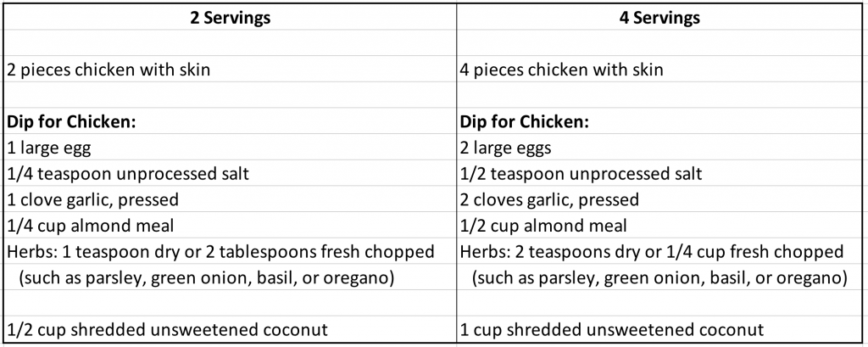
Task: Select "1/2 teaspoon unprocessed salt" cell
Action: tap(659, 173)
